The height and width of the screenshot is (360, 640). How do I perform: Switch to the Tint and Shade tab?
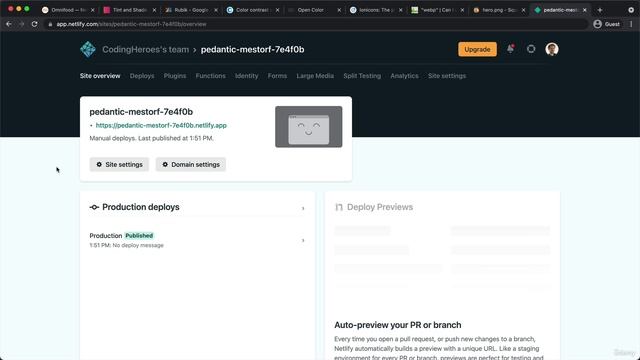[x=129, y=10]
